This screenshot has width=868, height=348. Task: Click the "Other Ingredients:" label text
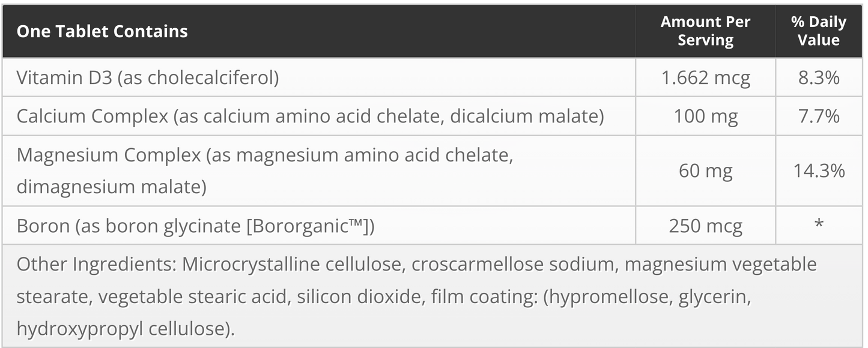[96, 264]
